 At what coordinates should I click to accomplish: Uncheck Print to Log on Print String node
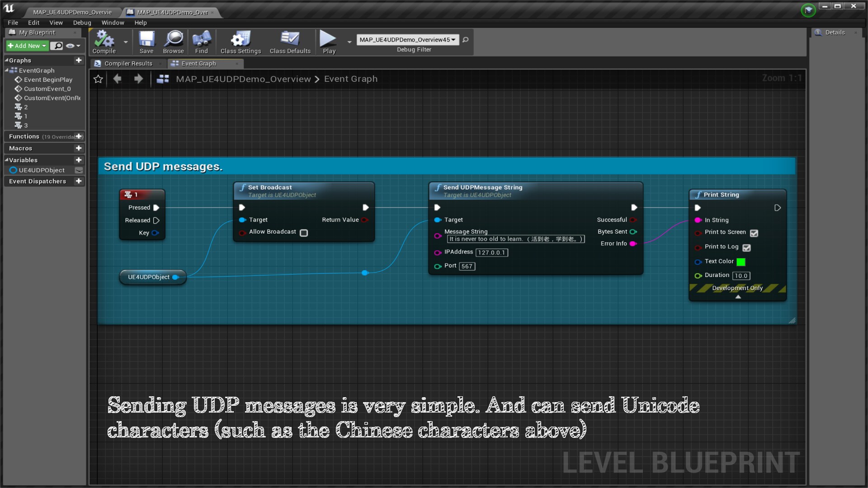746,248
